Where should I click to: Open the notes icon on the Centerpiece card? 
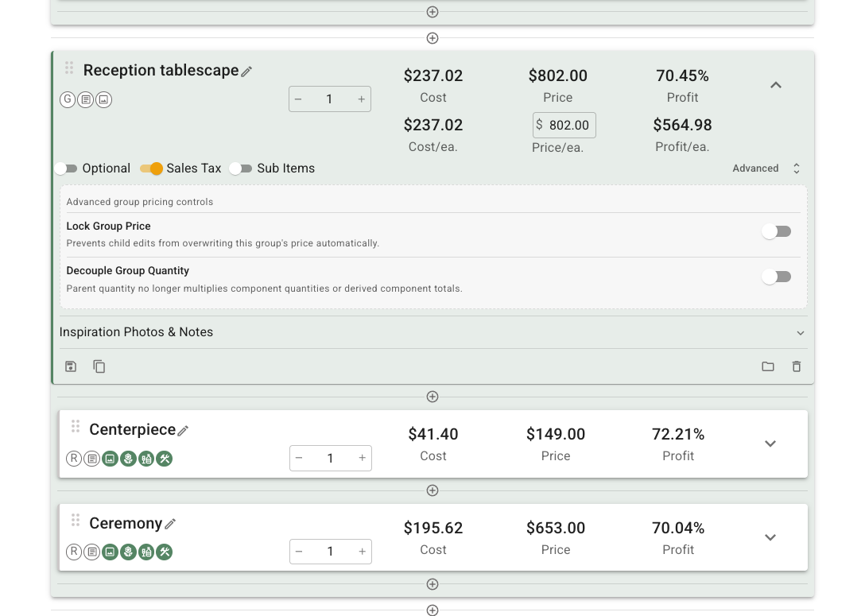coord(92,459)
